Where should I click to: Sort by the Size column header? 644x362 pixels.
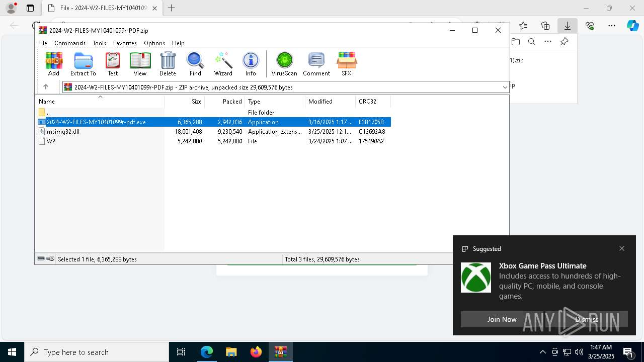coord(184,102)
